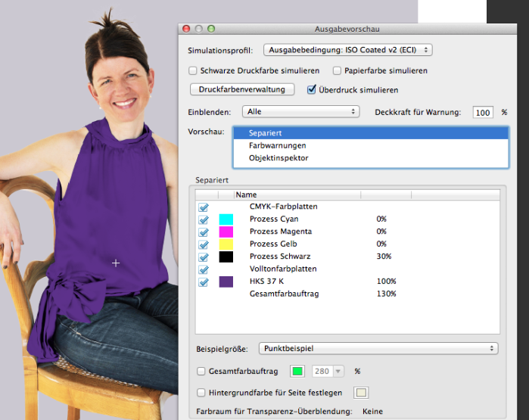The height and width of the screenshot is (420, 529).
Task: Close the Ausgabevorschau window
Action: (x=186, y=29)
